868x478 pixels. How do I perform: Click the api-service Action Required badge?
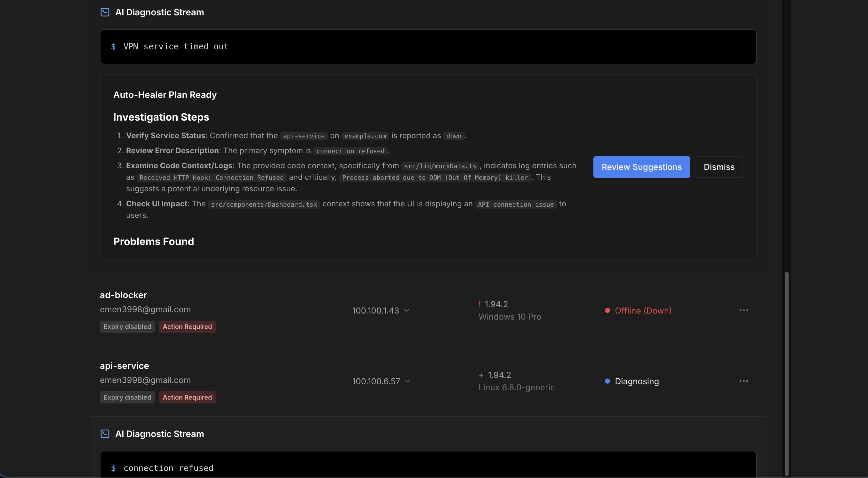pyautogui.click(x=187, y=397)
